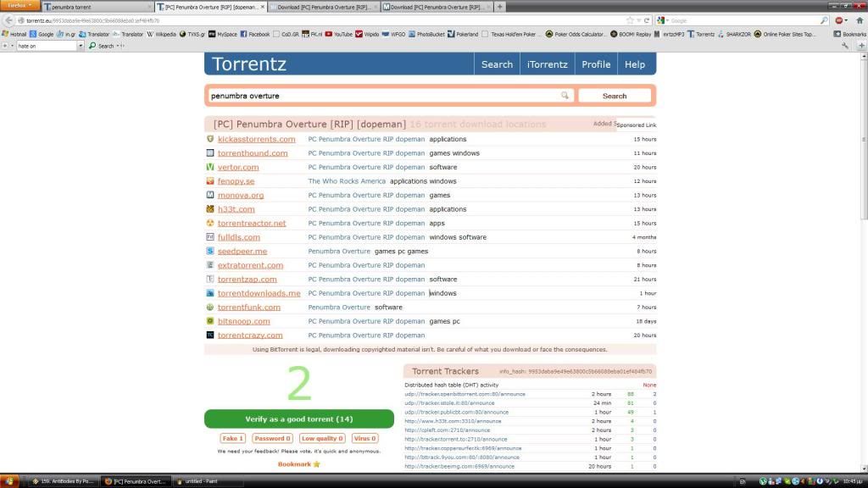Vote 'Low quality 0' on this torrent
Screen dimensions: 868x488
[322, 438]
